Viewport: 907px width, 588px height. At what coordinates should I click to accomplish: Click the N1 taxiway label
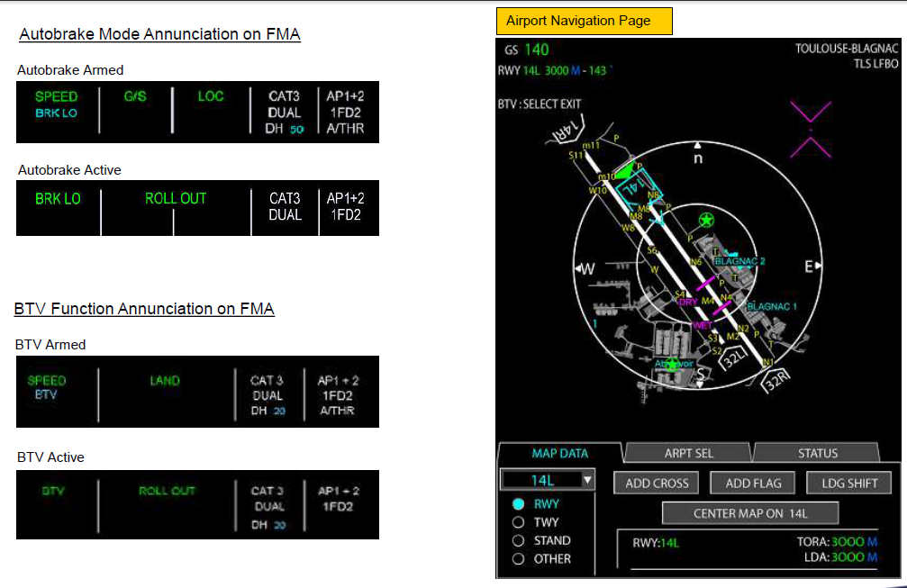pyautogui.click(x=767, y=363)
